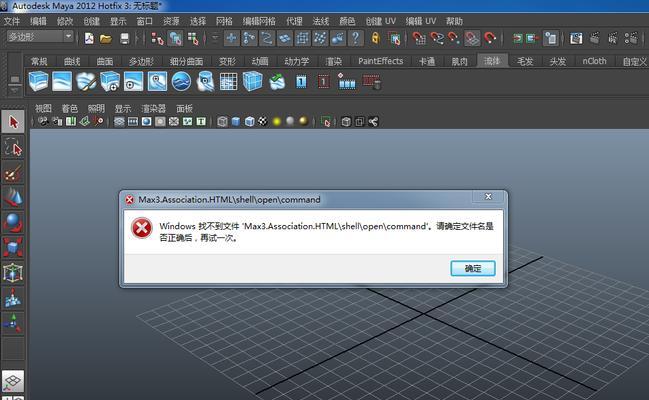This screenshot has width=649, height=400.
Task: Click the create 3D fluid container shelf icon
Action: coord(38,81)
